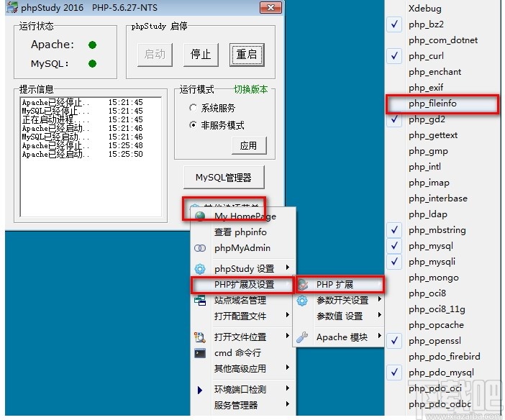Open the MySQL管理器 button

[x=224, y=178]
